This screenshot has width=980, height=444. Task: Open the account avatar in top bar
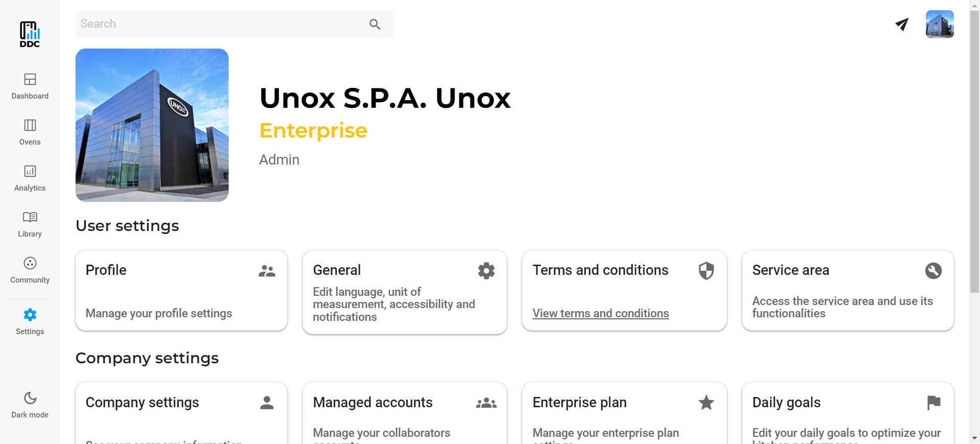coord(940,24)
